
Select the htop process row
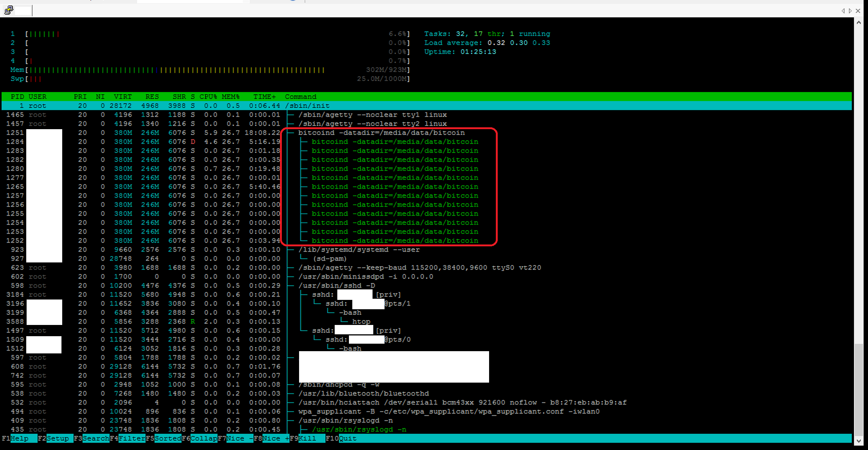[x=427, y=321]
